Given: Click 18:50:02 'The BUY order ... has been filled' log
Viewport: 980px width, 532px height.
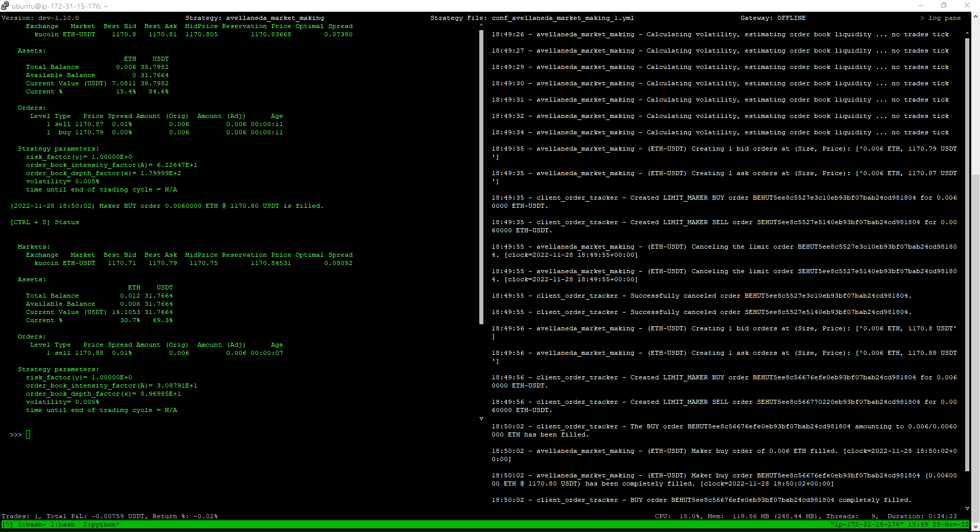Looking at the screenshot, I should [x=724, y=430].
